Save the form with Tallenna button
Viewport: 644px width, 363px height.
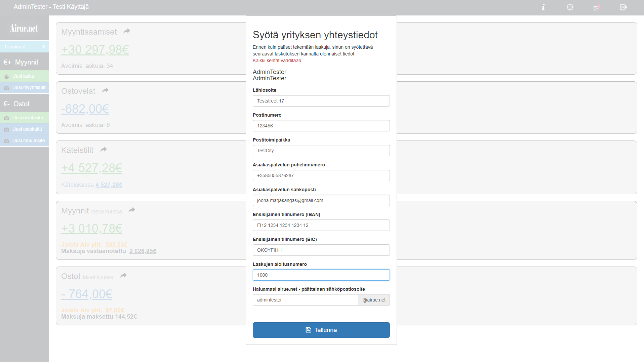click(x=321, y=330)
